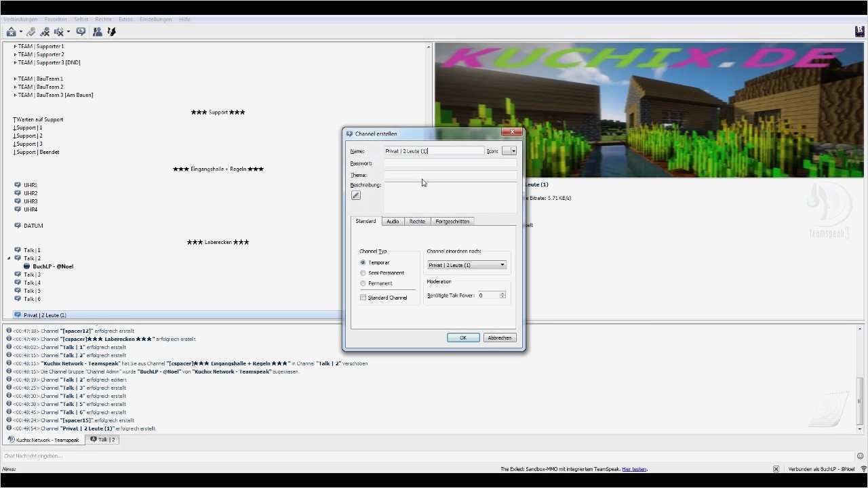Open the Favoriten menu
This screenshot has height=488, width=868.
click(56, 20)
